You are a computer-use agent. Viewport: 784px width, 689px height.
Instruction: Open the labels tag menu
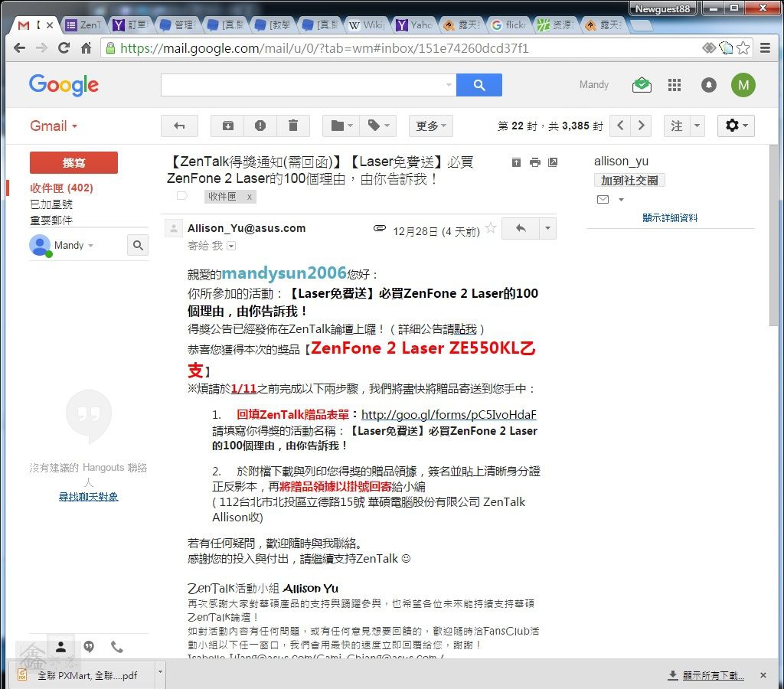pyautogui.click(x=378, y=126)
